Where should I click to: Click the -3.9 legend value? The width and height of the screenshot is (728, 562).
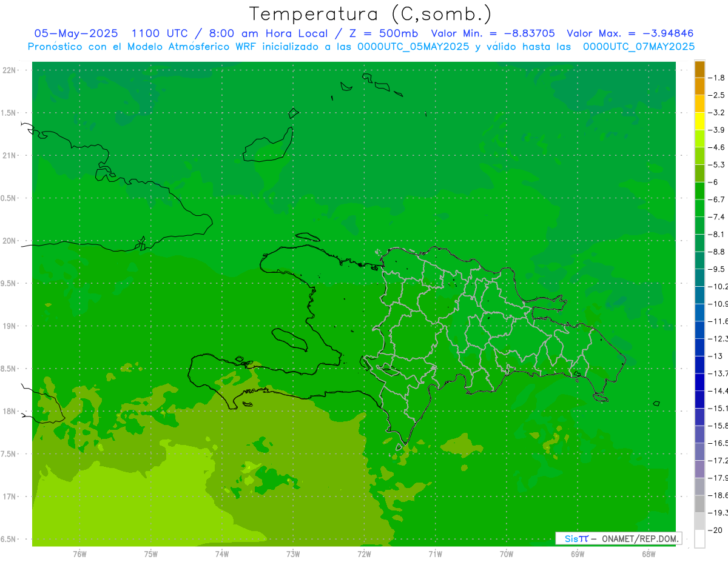(716, 130)
